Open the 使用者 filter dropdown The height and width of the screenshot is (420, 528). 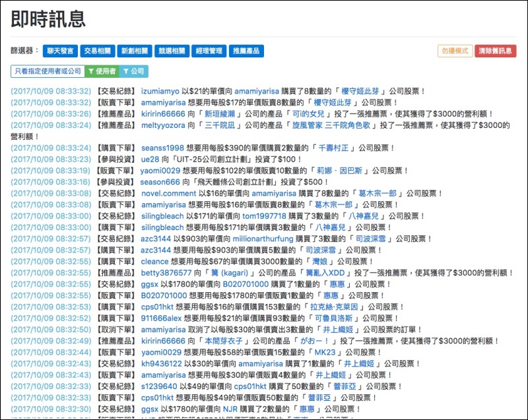coord(102,71)
